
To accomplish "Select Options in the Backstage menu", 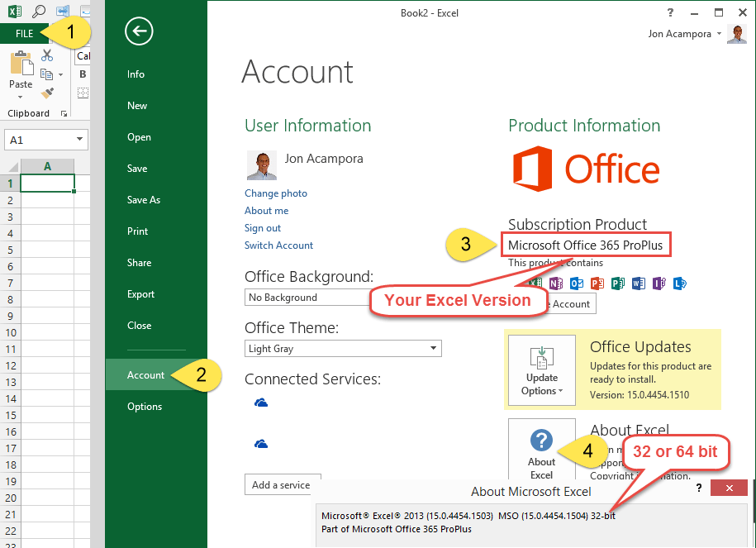I will click(x=145, y=407).
